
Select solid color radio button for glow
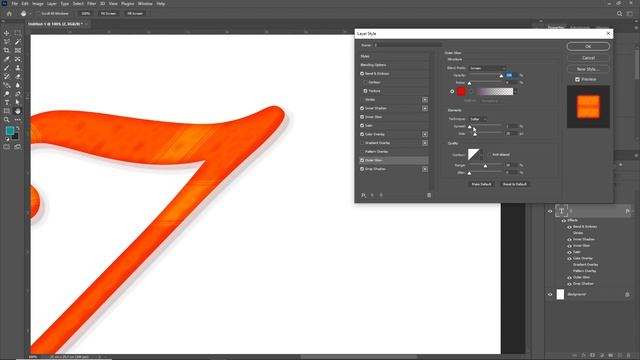tap(452, 91)
